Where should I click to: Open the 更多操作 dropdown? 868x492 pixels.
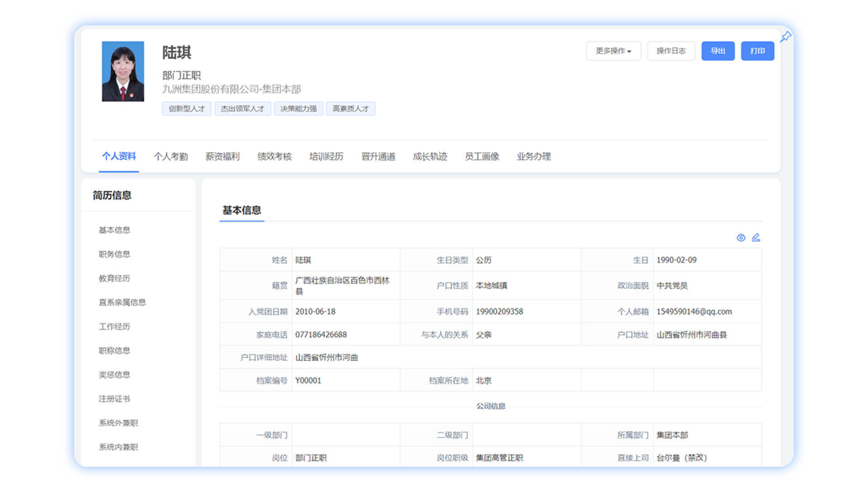coord(613,51)
